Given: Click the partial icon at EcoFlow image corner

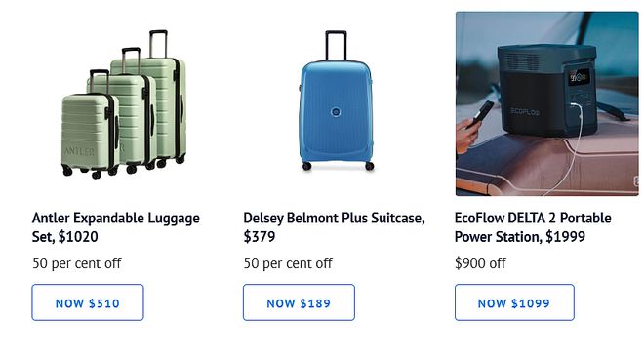Looking at the screenshot, I should 636,180.
